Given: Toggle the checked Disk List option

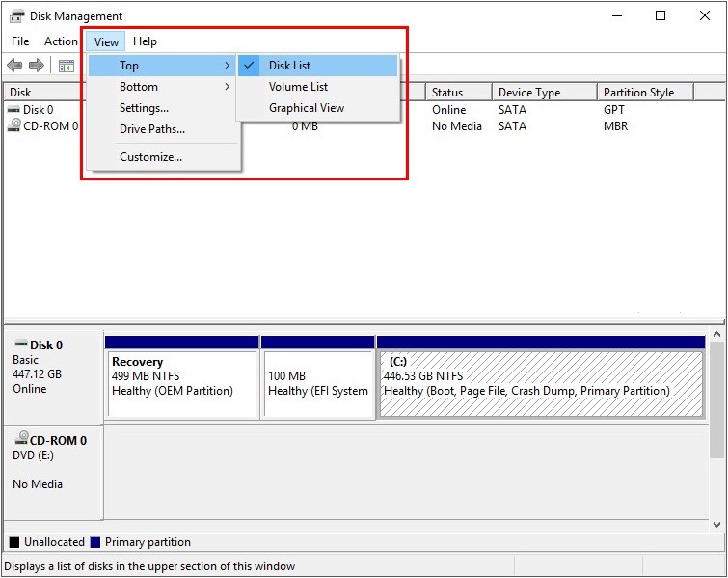Looking at the screenshot, I should click(289, 66).
